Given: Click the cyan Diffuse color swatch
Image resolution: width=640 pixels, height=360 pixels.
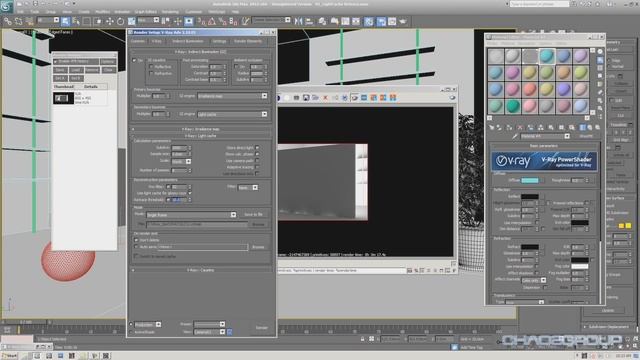Looking at the screenshot, I should pos(530,180).
